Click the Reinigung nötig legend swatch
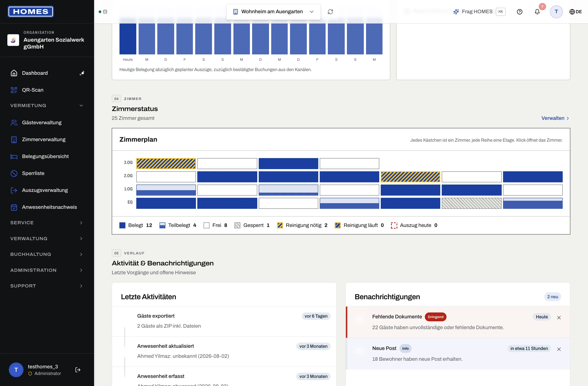This screenshot has width=588, height=386. (280, 225)
